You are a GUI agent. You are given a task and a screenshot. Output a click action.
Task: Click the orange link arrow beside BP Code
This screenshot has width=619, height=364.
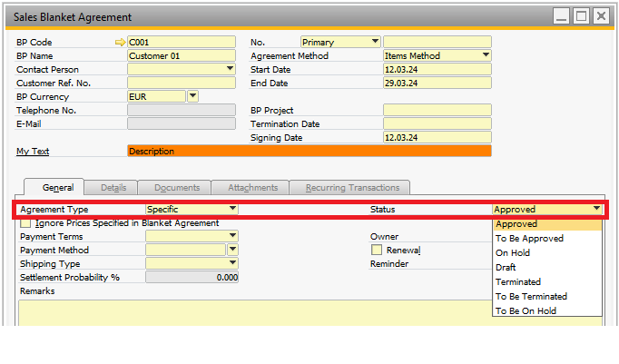coord(120,42)
